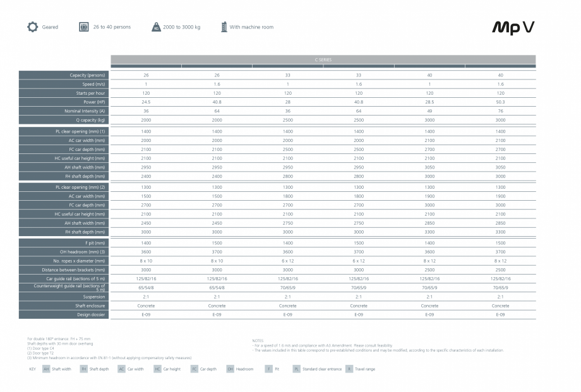Click the AH Shaft width key badge
581x392 pixels.
pos(45,369)
